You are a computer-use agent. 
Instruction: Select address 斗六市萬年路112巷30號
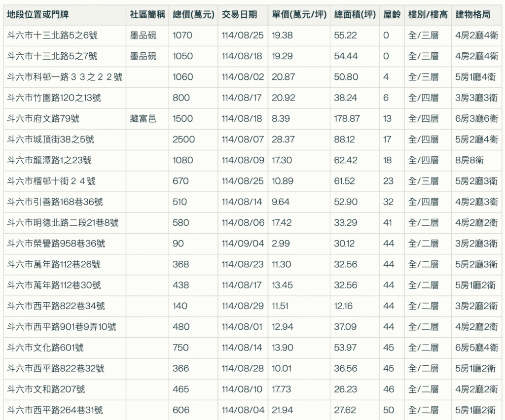pyautogui.click(x=54, y=285)
